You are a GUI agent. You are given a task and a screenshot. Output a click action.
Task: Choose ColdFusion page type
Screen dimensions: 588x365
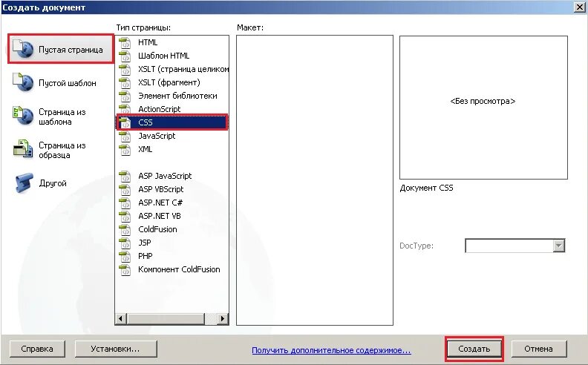pos(157,229)
